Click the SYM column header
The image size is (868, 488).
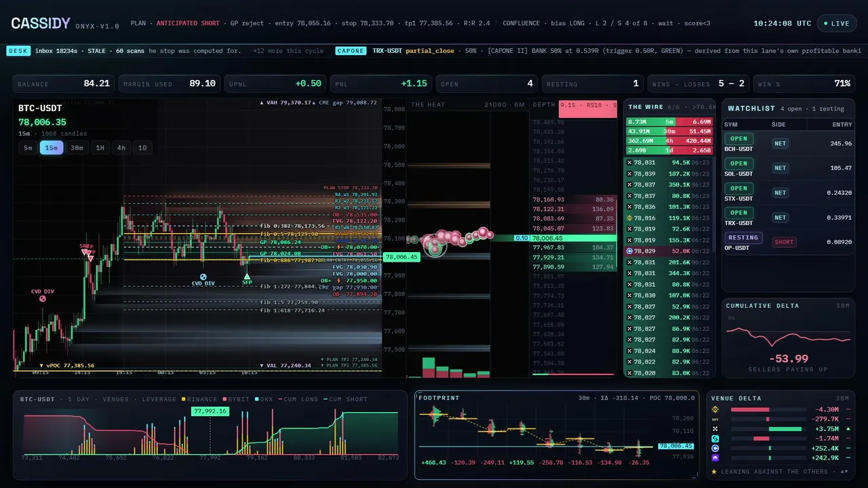click(731, 125)
